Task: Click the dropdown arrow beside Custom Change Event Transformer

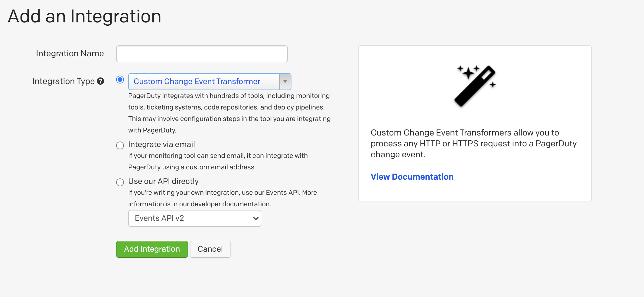Action: pyautogui.click(x=285, y=82)
